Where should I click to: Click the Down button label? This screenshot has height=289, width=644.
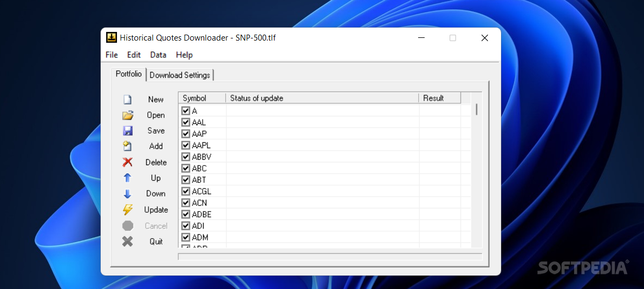pyautogui.click(x=156, y=194)
